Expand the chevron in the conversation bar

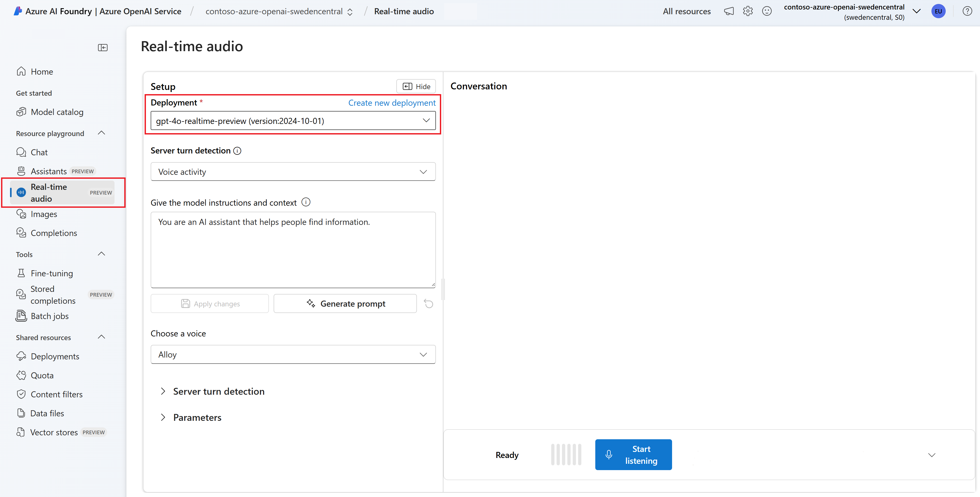click(x=931, y=455)
